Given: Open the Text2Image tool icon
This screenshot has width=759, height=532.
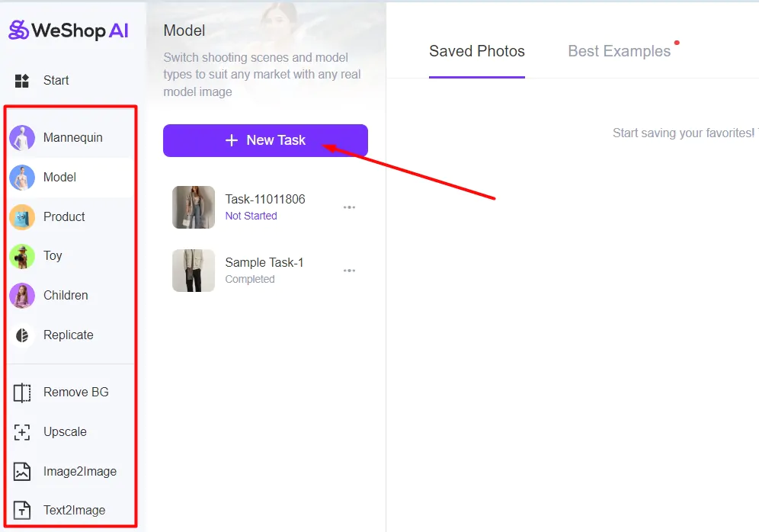Looking at the screenshot, I should [22, 511].
